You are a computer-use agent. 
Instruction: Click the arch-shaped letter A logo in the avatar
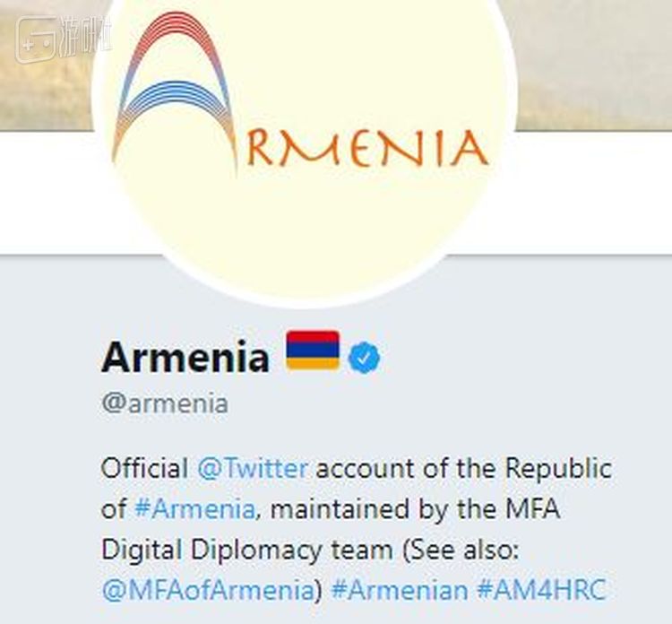[175, 92]
